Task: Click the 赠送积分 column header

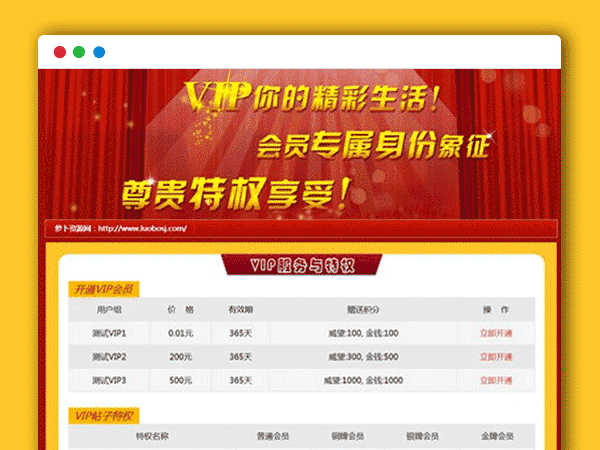Action: pyautogui.click(x=364, y=309)
